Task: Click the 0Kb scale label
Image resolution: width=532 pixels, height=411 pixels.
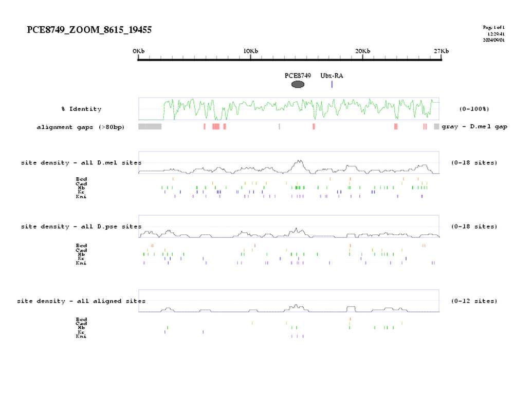Action: [138, 51]
